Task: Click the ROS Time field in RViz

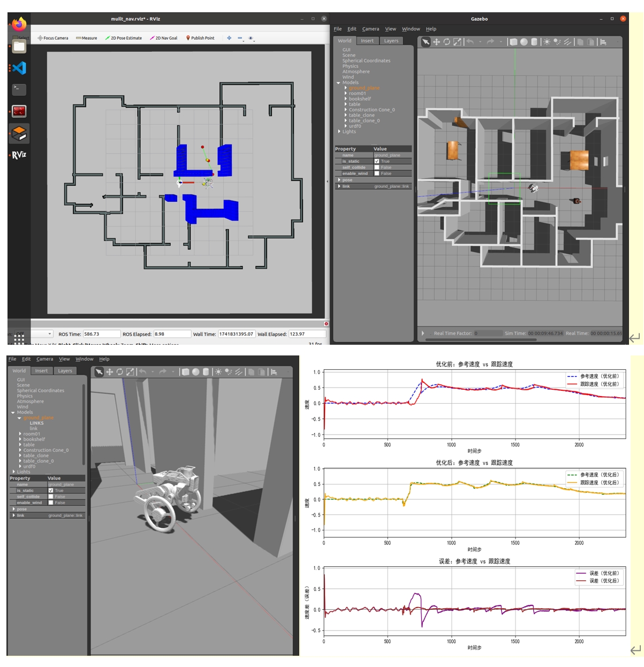Action: [x=101, y=334]
